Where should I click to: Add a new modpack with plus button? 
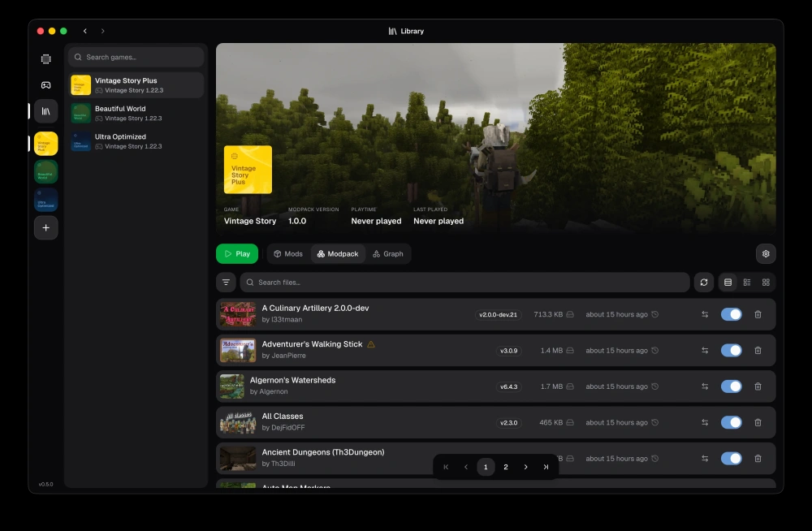[x=46, y=228]
